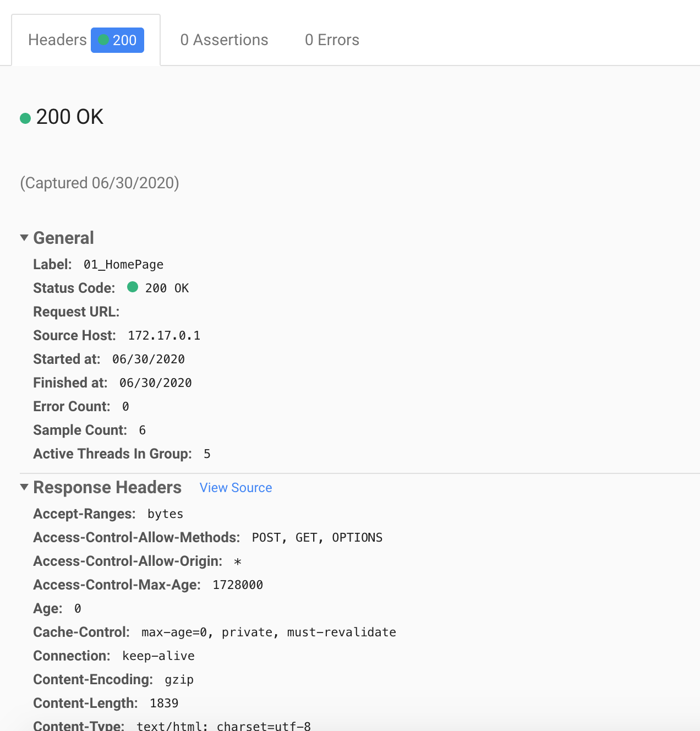Select the Access-Control-Allow-Methods value

click(317, 538)
